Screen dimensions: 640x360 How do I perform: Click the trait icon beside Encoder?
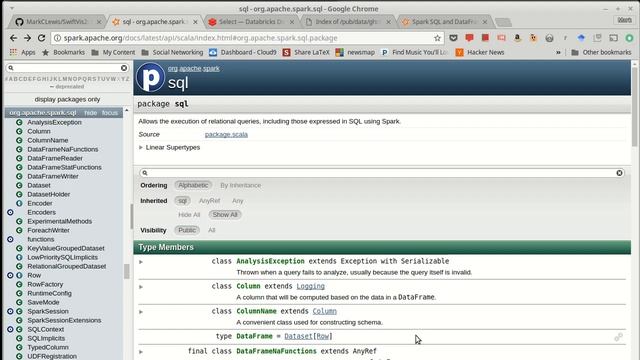click(x=19, y=203)
